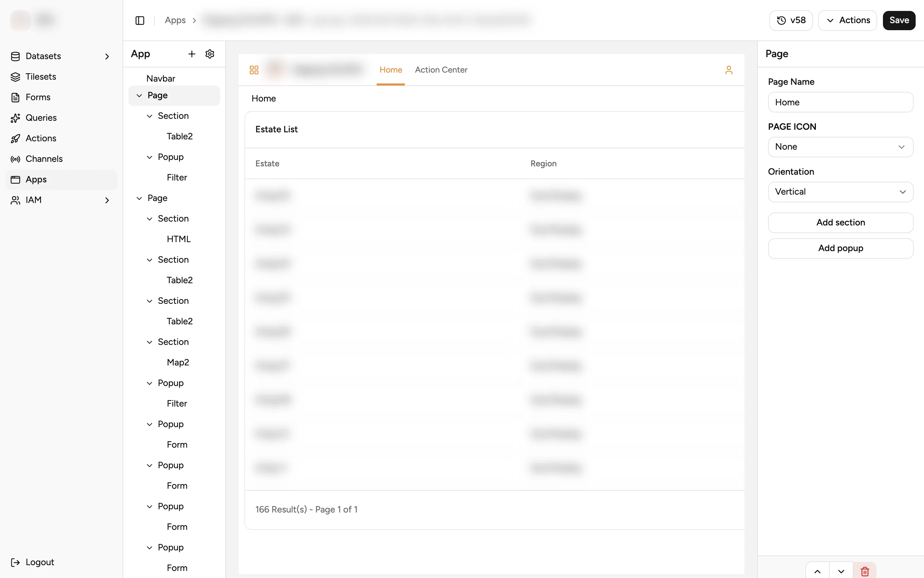Click the 166 Result(s) pagination text
This screenshot has height=578, width=924.
pos(306,510)
